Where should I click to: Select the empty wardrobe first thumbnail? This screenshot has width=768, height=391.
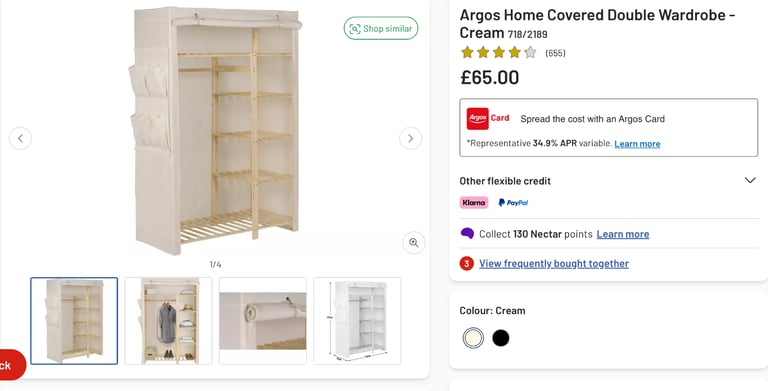click(74, 321)
